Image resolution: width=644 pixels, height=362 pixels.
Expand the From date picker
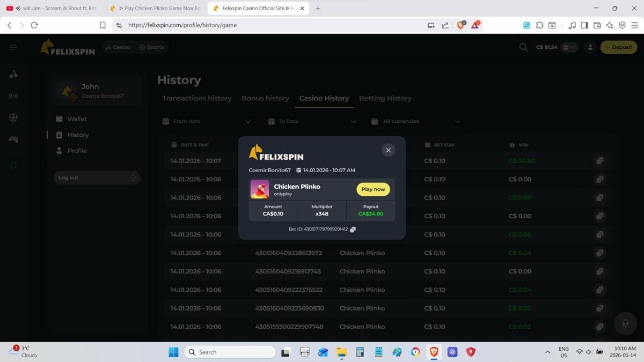click(x=207, y=122)
